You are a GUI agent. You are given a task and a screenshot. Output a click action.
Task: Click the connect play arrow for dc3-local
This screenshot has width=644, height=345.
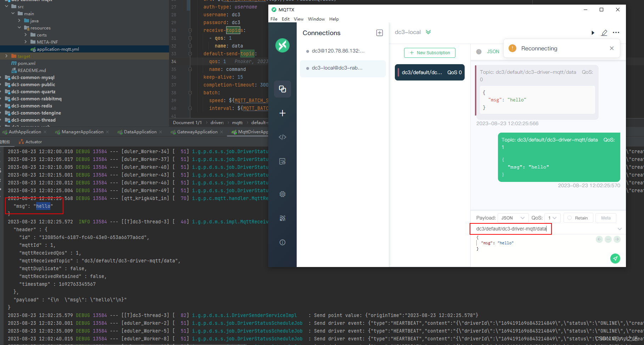(x=593, y=33)
